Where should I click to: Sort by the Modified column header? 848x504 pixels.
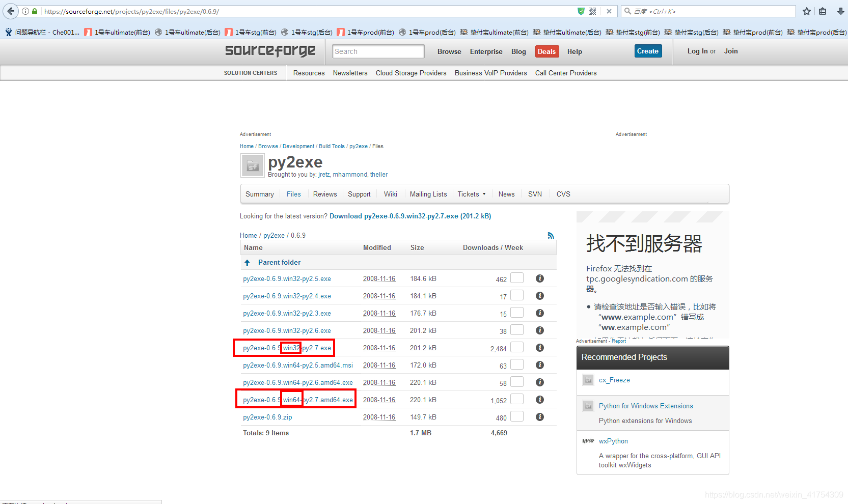pos(377,247)
